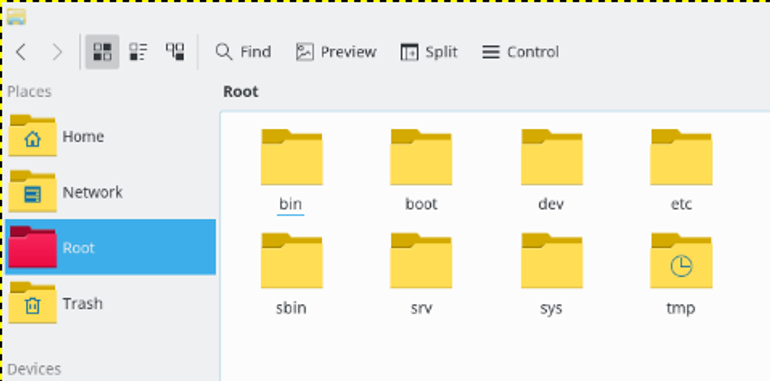Select Root in the Places panel
The height and width of the screenshot is (381, 770).
[x=110, y=247]
